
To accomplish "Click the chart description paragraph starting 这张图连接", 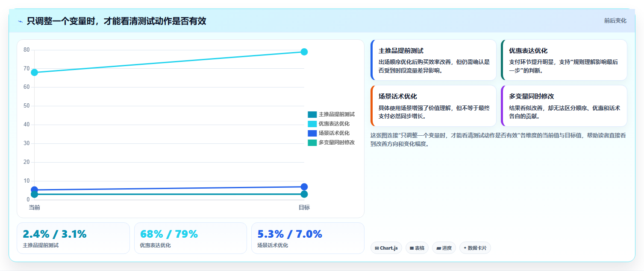I will click(x=498, y=140).
